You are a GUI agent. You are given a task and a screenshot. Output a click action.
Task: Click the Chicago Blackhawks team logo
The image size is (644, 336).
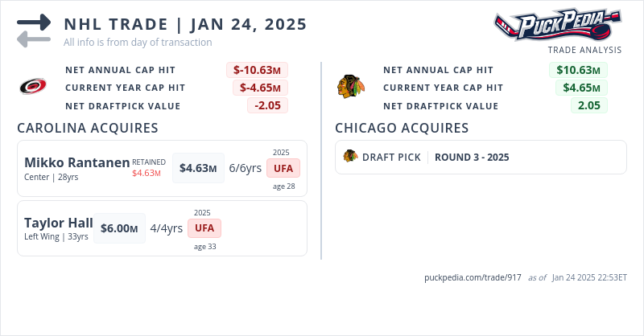351,87
